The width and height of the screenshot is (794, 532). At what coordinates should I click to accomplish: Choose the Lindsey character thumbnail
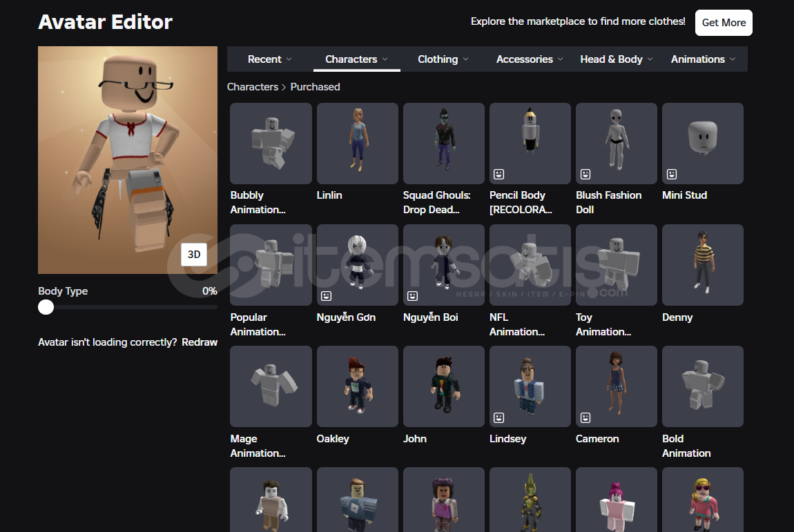(530, 386)
